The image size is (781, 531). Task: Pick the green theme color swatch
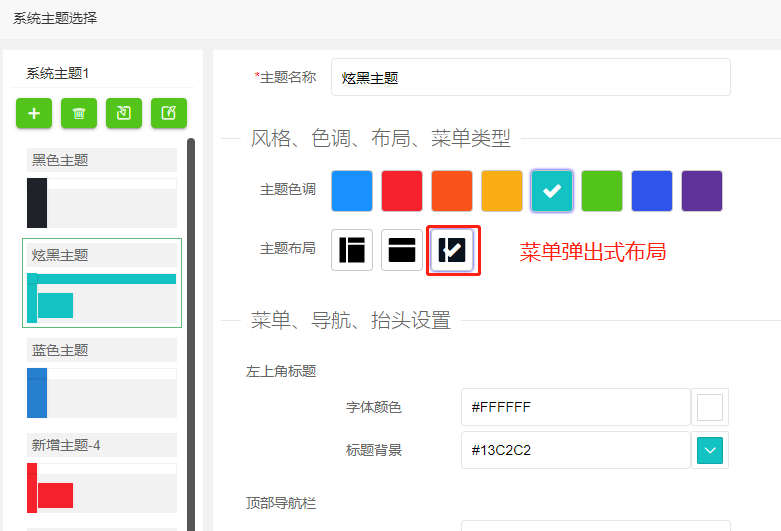click(602, 191)
